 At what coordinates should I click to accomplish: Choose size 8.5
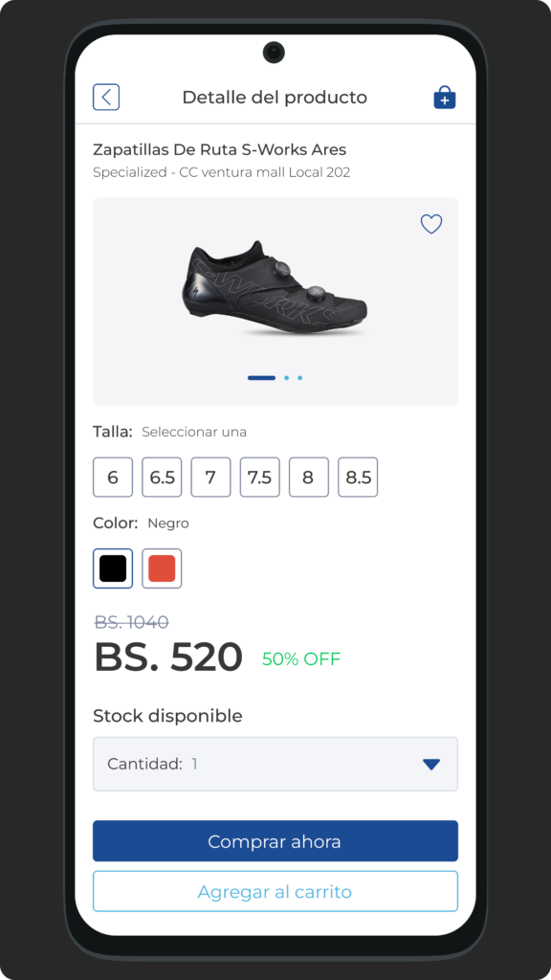[358, 477]
